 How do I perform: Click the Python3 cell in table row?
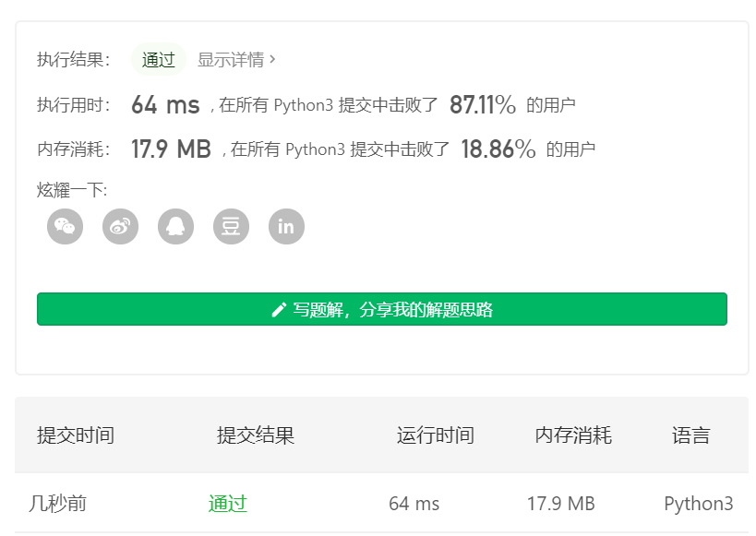pos(699,504)
